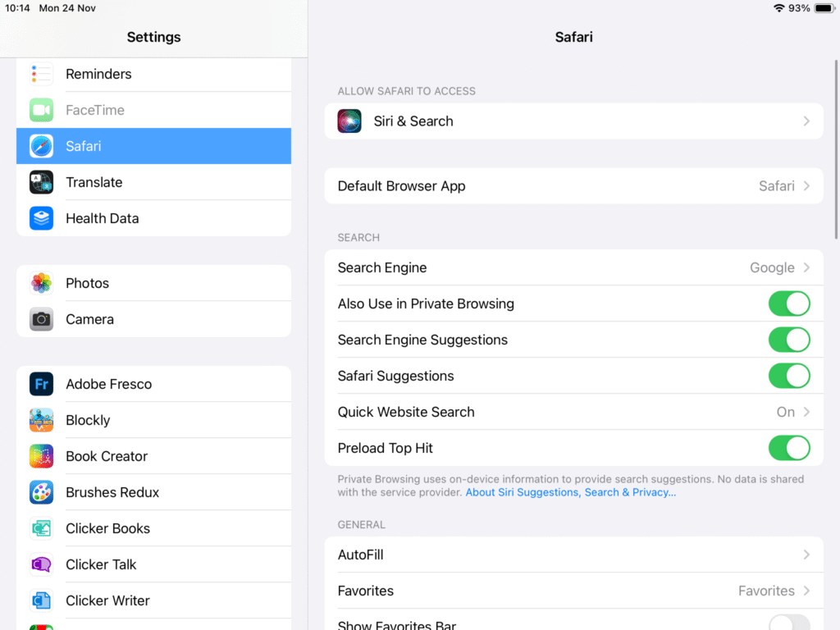Switch off Safari Suggestions
The height and width of the screenshot is (630, 840).
(x=788, y=376)
